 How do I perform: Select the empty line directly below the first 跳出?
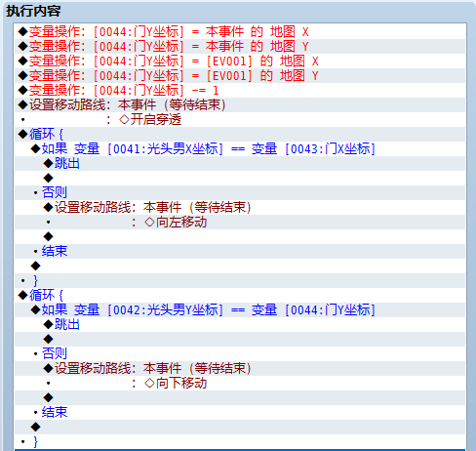click(240, 179)
